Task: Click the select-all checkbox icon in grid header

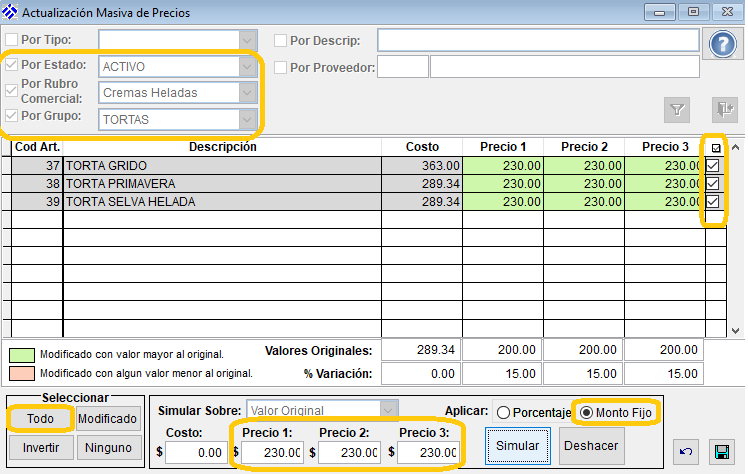Action: coord(714,148)
